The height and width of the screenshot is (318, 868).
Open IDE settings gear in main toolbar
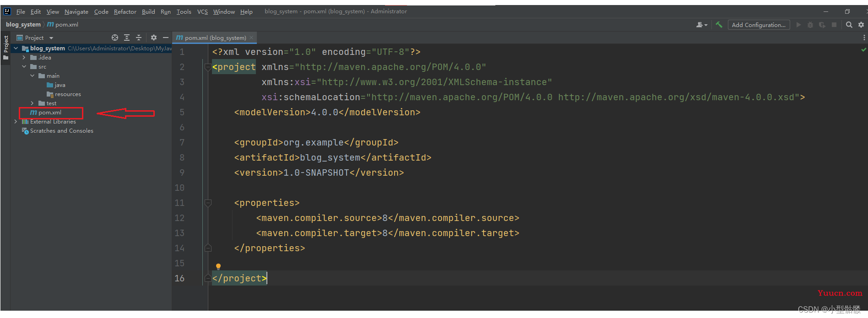[861, 25]
